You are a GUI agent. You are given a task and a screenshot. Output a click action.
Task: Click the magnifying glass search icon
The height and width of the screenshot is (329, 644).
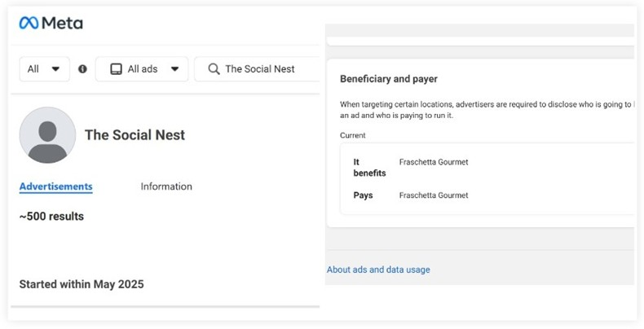[x=214, y=69]
